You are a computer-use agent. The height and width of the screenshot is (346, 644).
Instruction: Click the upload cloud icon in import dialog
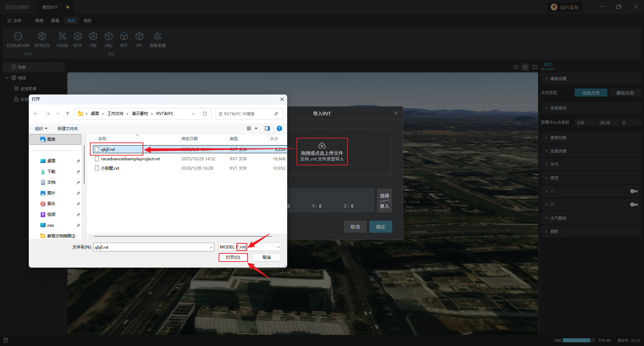pyautogui.click(x=322, y=146)
